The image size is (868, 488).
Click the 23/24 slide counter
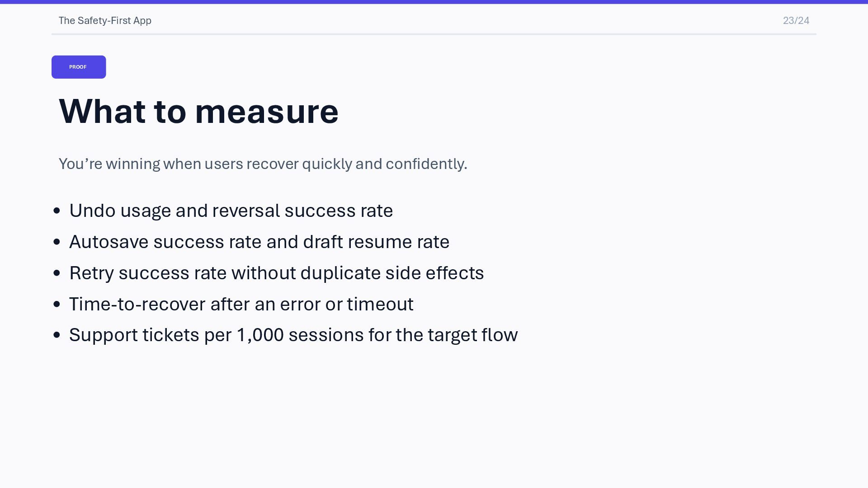click(796, 21)
